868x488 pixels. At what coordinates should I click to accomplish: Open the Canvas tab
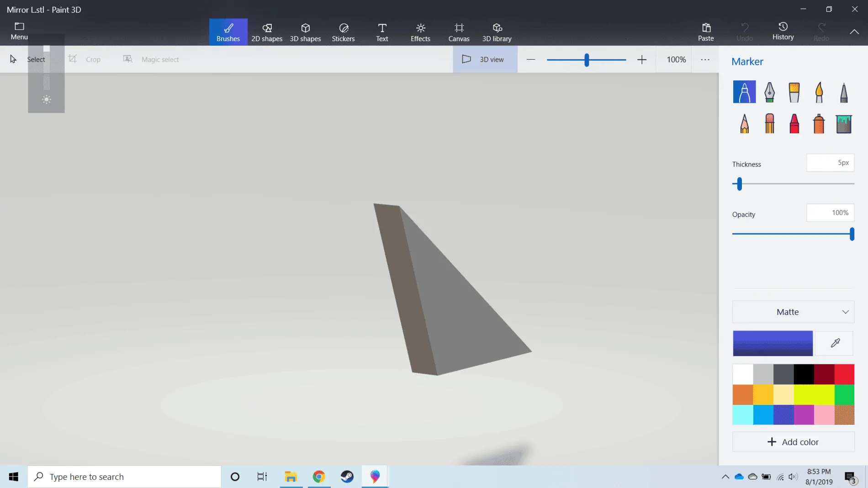point(459,32)
